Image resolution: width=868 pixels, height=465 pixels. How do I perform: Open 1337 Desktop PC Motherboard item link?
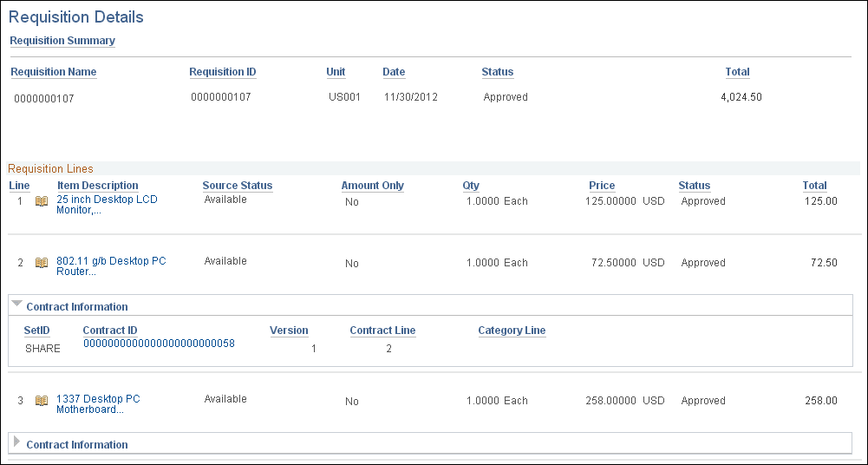98,404
